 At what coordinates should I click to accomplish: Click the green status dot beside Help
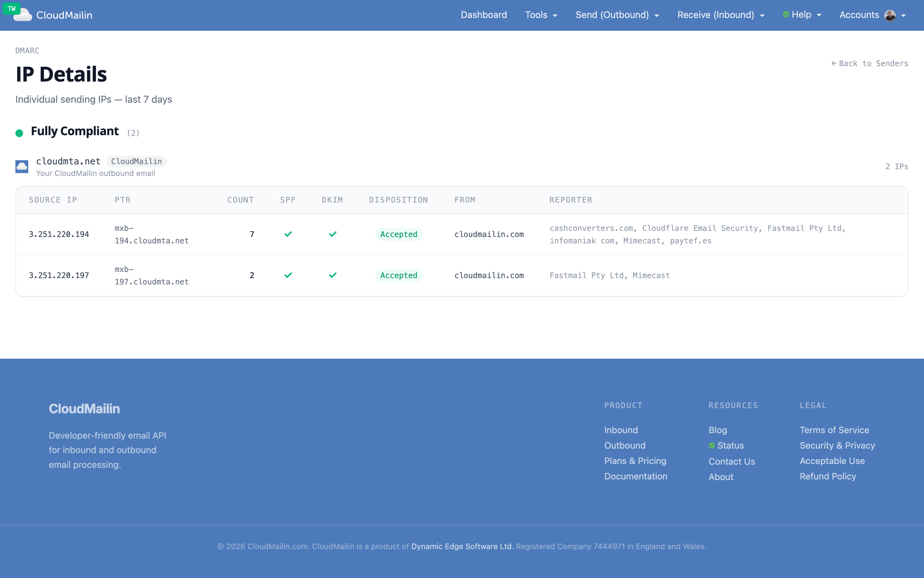(x=786, y=14)
